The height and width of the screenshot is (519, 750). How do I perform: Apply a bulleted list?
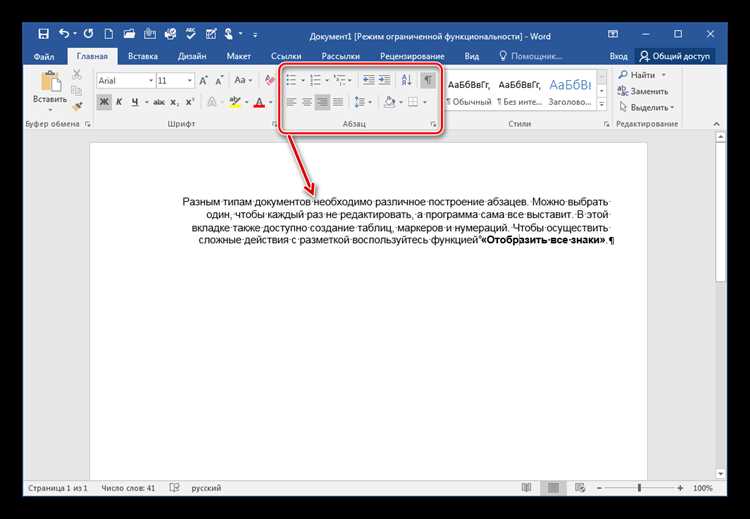[x=291, y=80]
